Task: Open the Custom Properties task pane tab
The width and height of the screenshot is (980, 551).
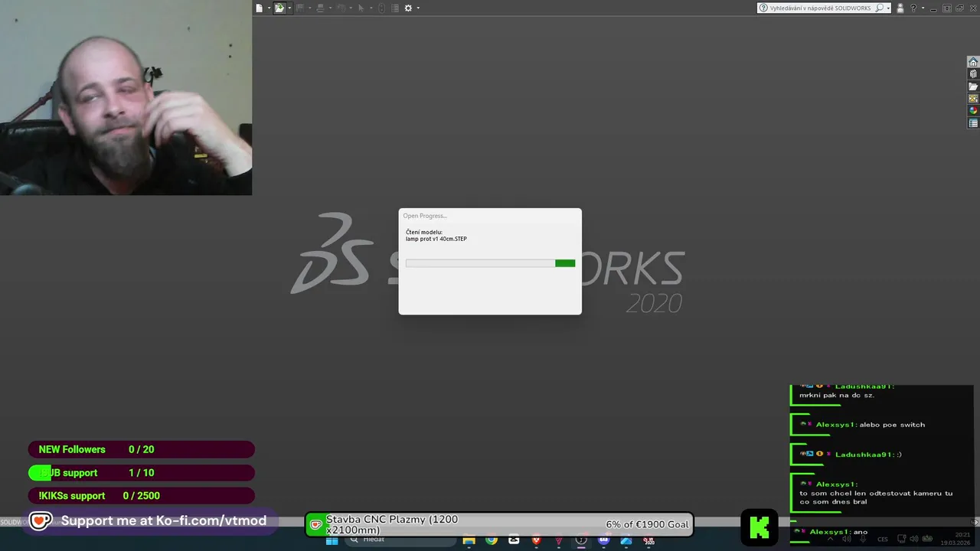Action: (973, 123)
